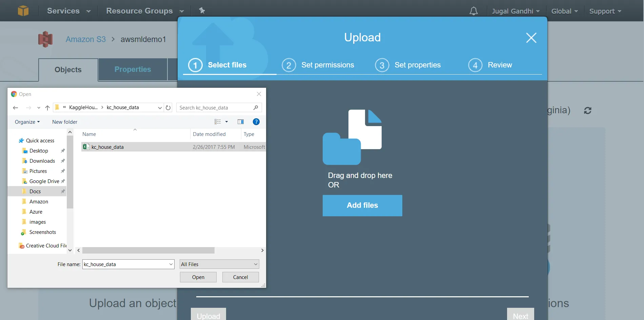This screenshot has width=644, height=320.
Task: Go to Set permissions step
Action: point(318,65)
